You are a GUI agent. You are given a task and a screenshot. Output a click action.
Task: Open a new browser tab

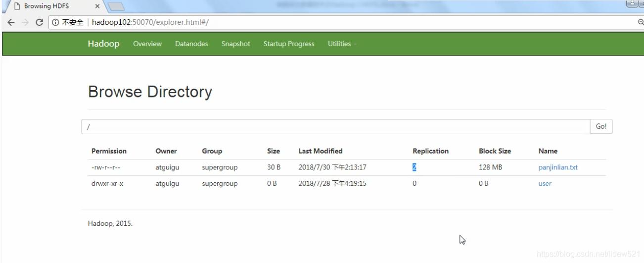coord(117,6)
